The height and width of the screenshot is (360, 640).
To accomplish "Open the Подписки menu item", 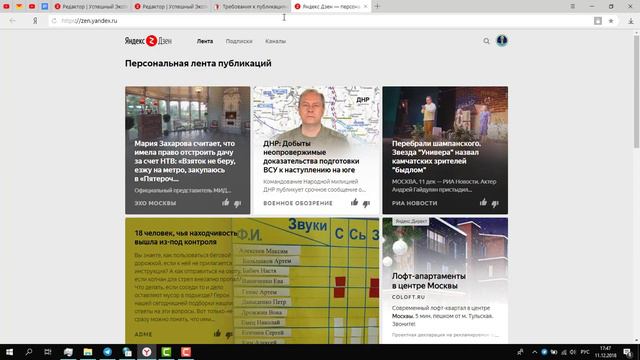I will tap(239, 41).
